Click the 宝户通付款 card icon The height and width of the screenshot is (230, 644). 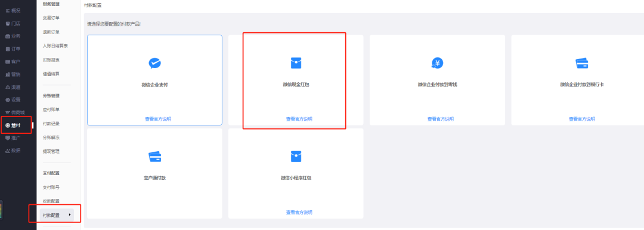pos(154,157)
